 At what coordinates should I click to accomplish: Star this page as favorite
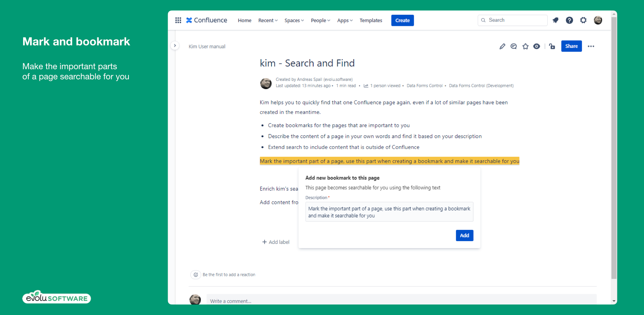coord(525,46)
